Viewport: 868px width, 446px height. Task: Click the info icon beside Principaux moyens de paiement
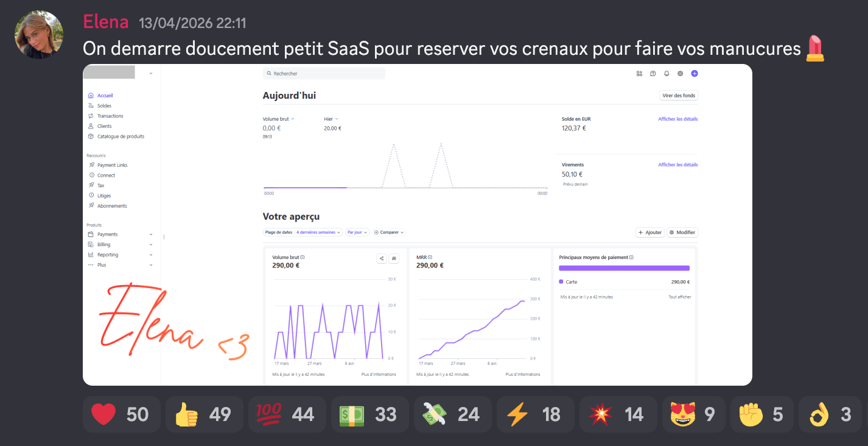[631, 257]
